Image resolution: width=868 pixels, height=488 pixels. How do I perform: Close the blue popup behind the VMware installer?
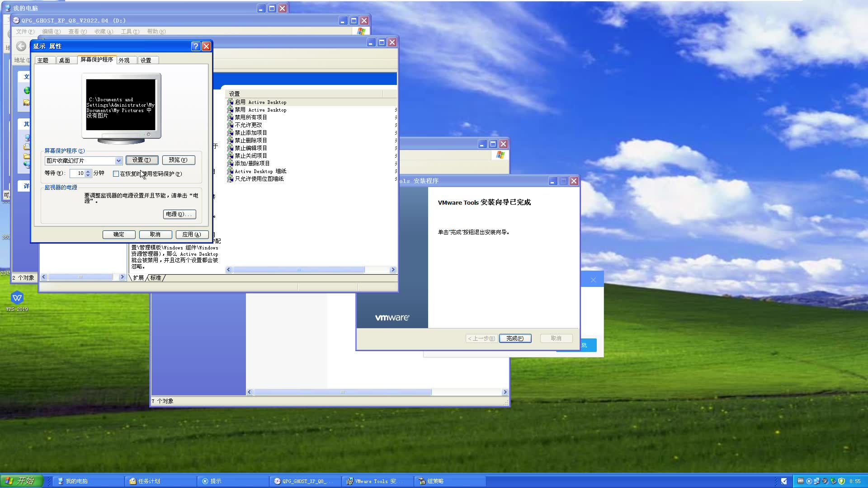[593, 280]
